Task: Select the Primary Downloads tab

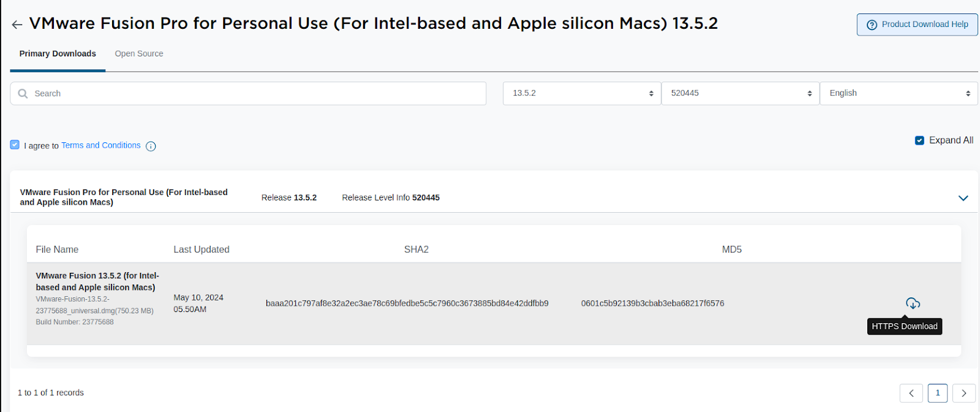Action: pos(58,54)
